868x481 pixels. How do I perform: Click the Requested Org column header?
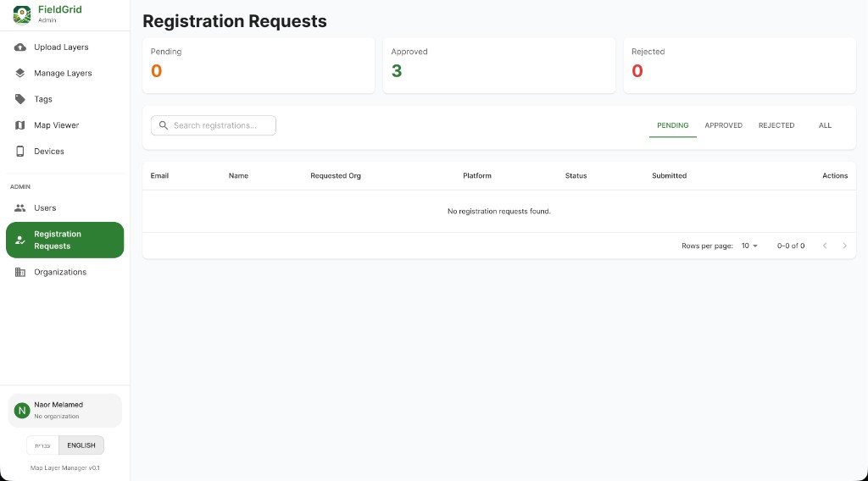336,176
